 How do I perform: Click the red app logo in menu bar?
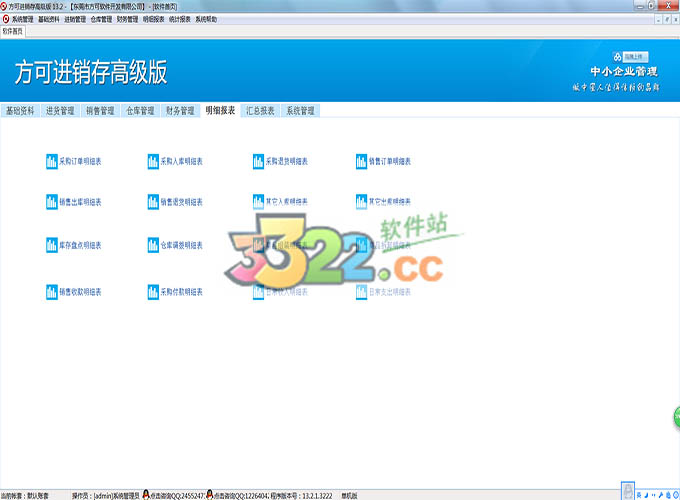click(x=6, y=19)
